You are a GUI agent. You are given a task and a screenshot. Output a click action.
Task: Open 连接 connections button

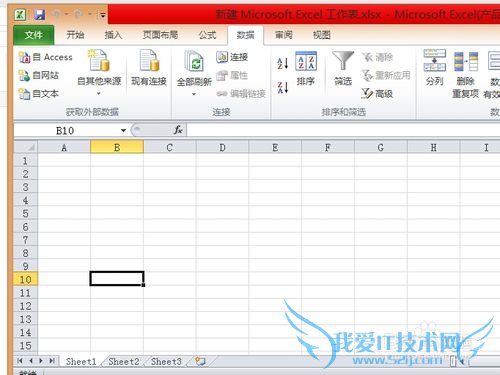coord(232,57)
